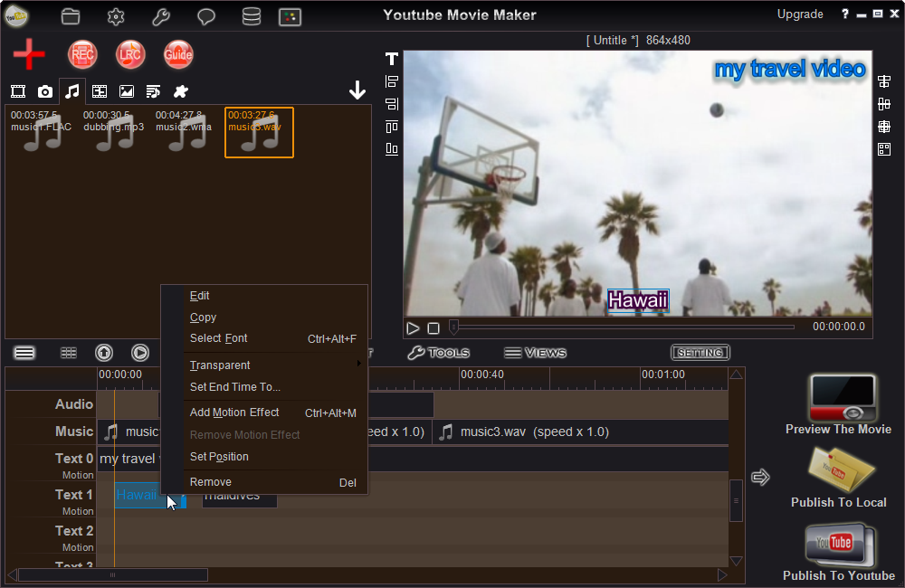Viewport: 905px width, 588px height.
Task: Click the preview seek slider handle
Action: coord(453,327)
